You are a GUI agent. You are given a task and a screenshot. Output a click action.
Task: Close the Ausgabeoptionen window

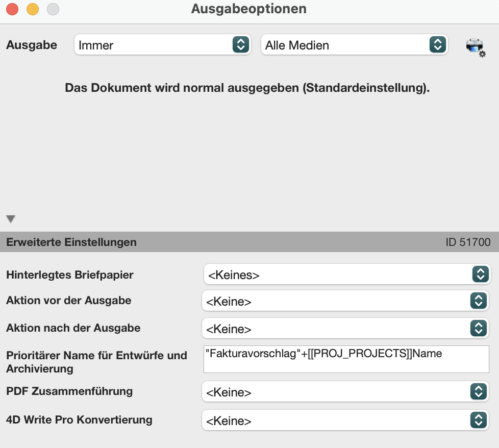click(x=12, y=9)
